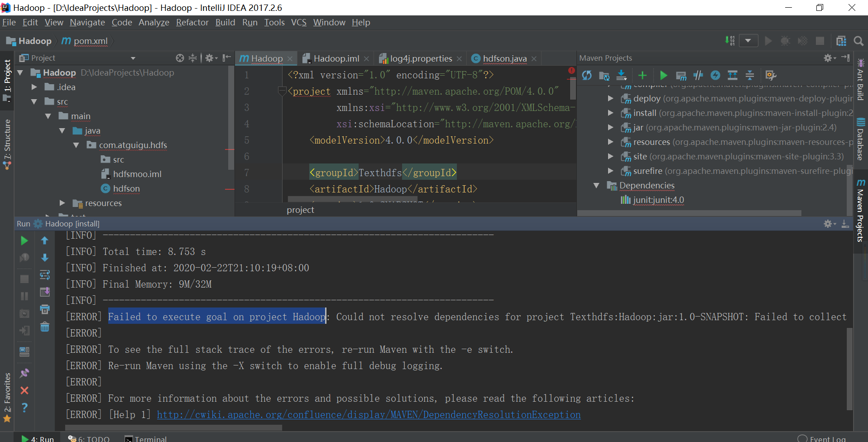Click Run console horizontal scrollbar
Image resolution: width=868 pixels, height=442 pixels.
[x=174, y=428]
